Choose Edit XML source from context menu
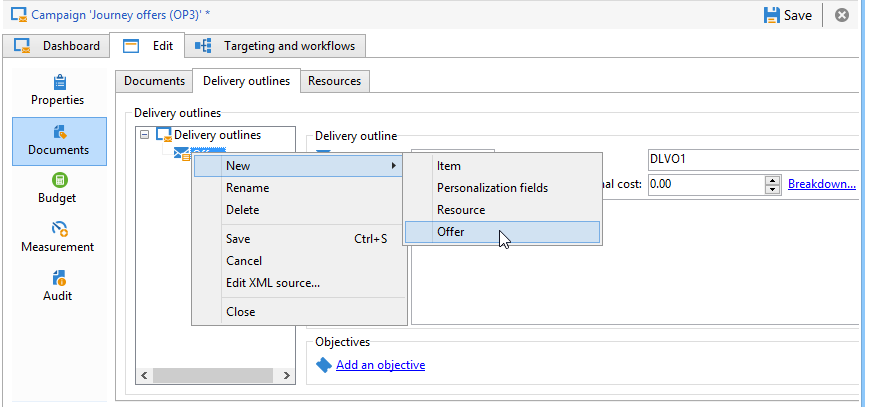 pos(273,283)
